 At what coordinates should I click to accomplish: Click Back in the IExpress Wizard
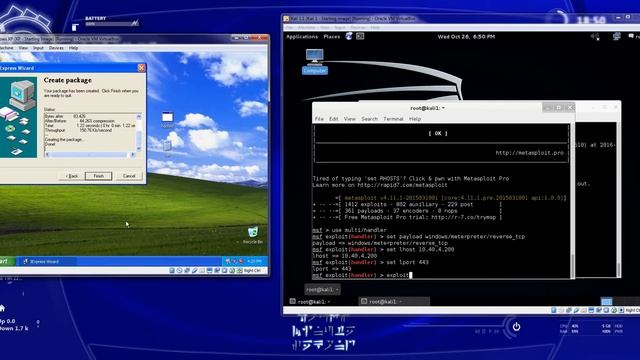[72, 176]
